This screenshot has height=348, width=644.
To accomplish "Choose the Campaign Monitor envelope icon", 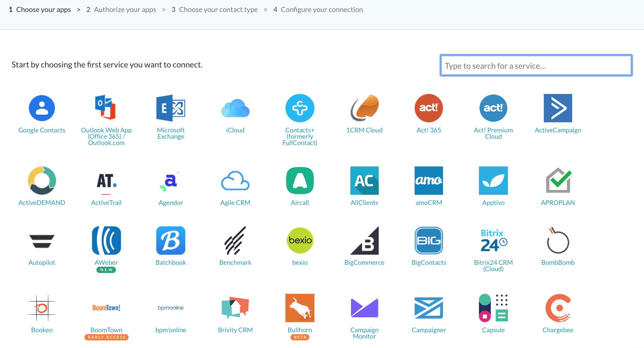I will click(x=365, y=308).
